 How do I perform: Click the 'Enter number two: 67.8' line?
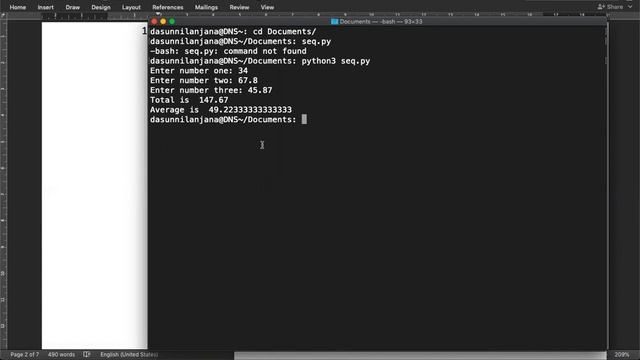pos(204,80)
